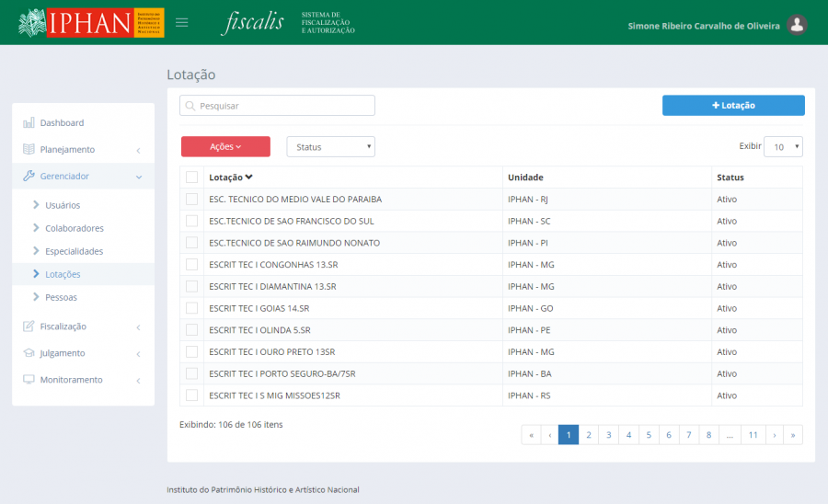Viewport: 828px width, 504px height.
Task: Go to page 3 in pagination
Action: click(x=608, y=435)
